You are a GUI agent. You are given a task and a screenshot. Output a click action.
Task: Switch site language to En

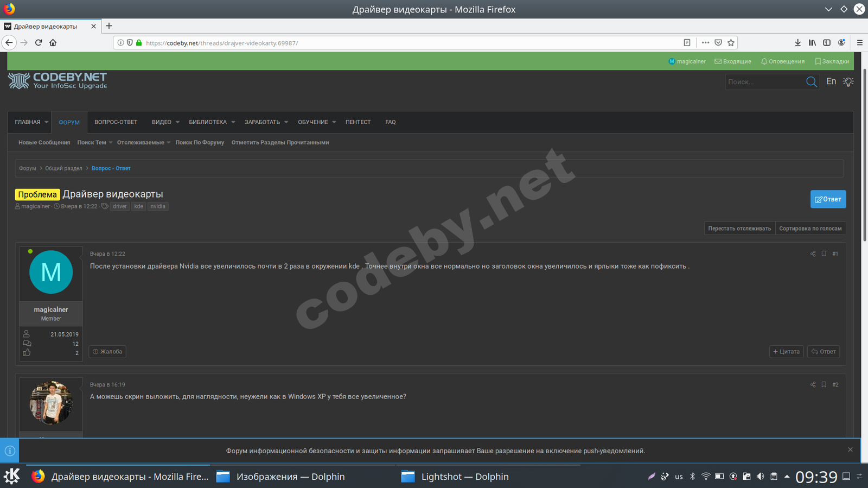(x=831, y=81)
